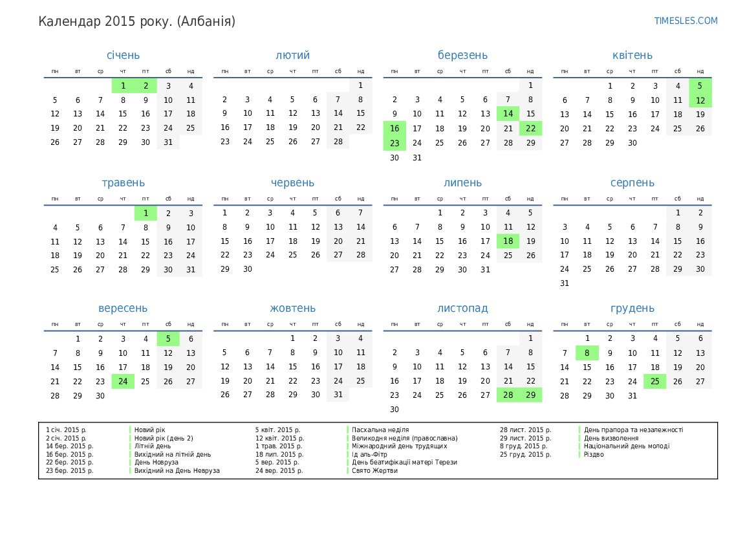Open the TIMESLES.COM link

[x=686, y=21]
